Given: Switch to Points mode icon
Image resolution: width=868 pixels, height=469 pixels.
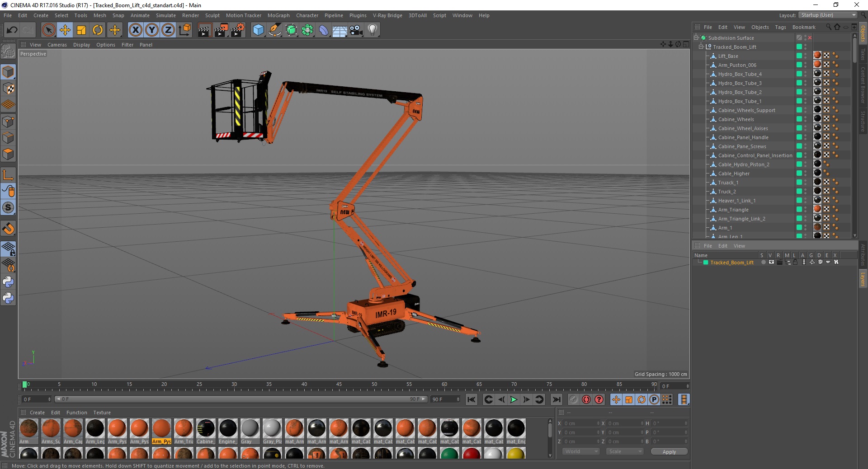Looking at the screenshot, I should (x=8, y=122).
